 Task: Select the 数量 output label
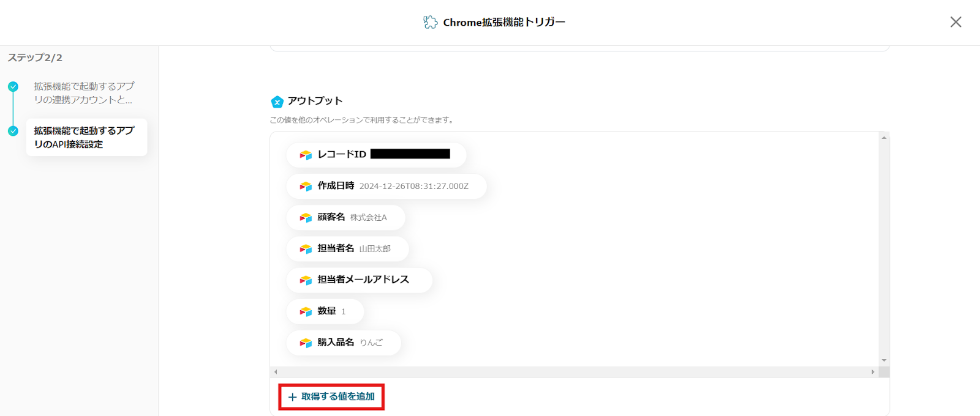click(326, 311)
